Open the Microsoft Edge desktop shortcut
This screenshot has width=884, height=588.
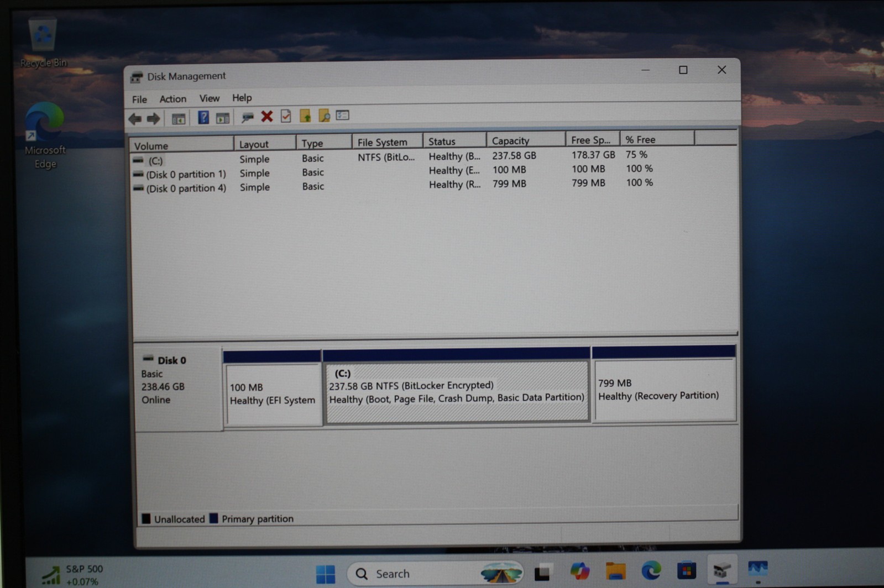(x=44, y=135)
